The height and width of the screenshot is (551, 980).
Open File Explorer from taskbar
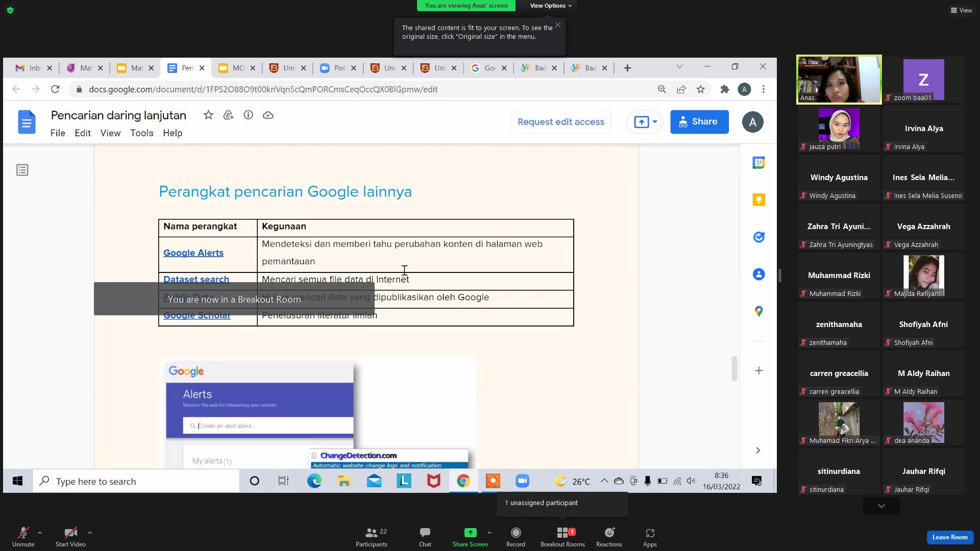344,481
